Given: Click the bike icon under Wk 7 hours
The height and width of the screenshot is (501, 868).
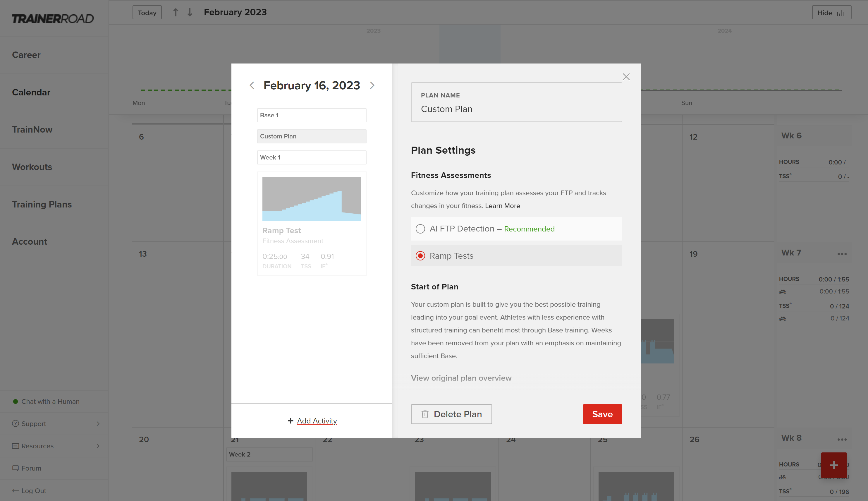Looking at the screenshot, I should click(783, 291).
